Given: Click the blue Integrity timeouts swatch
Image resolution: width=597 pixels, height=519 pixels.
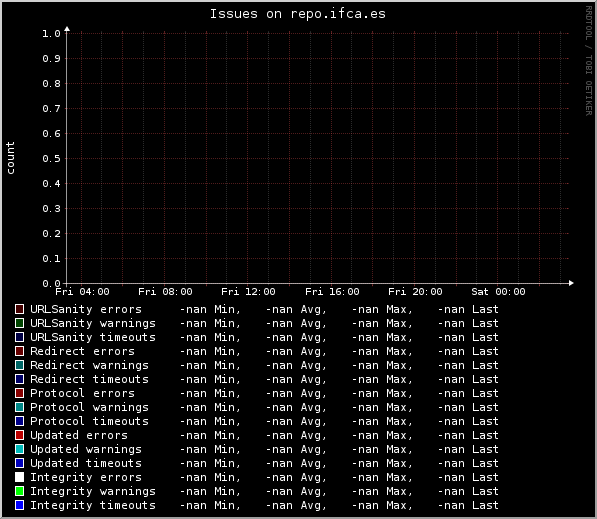Looking at the screenshot, I should (19, 505).
